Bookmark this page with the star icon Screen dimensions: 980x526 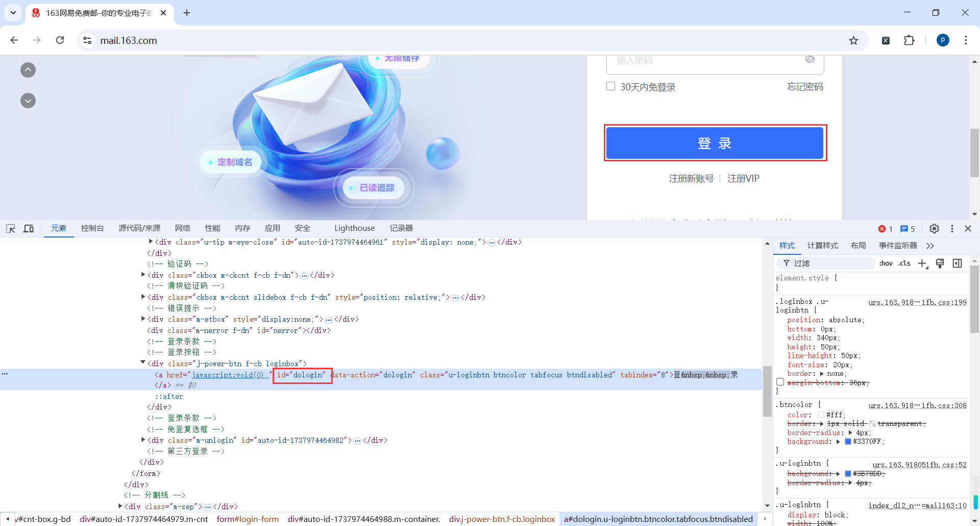click(853, 40)
